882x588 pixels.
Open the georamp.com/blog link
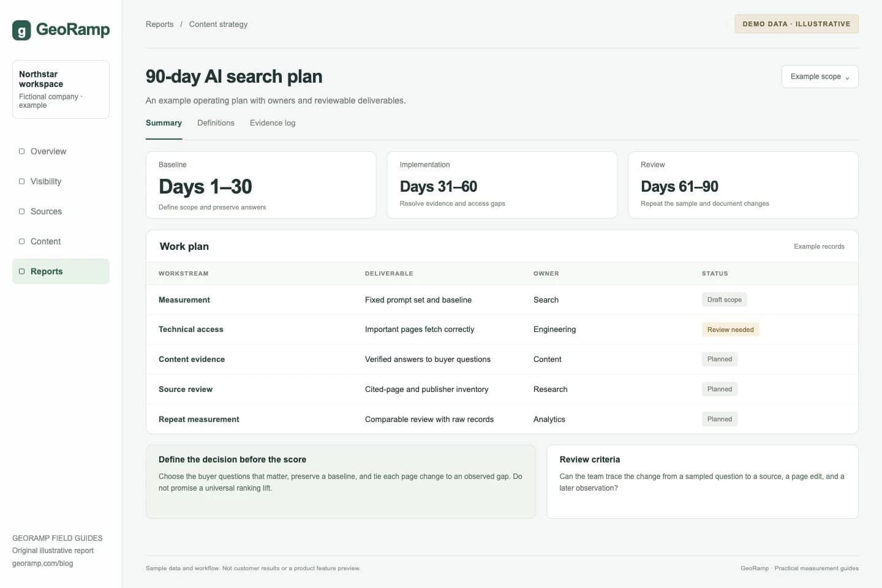pos(42,563)
